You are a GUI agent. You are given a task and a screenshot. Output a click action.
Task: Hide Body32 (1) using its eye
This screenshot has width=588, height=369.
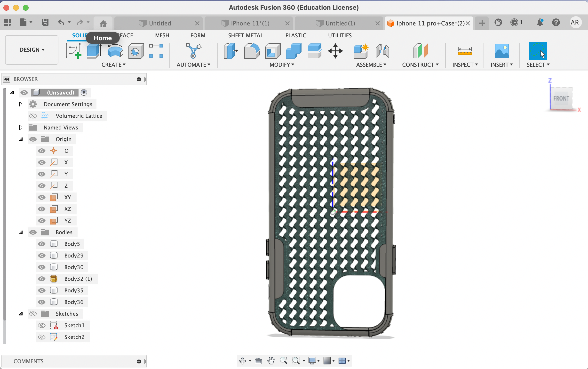point(42,279)
